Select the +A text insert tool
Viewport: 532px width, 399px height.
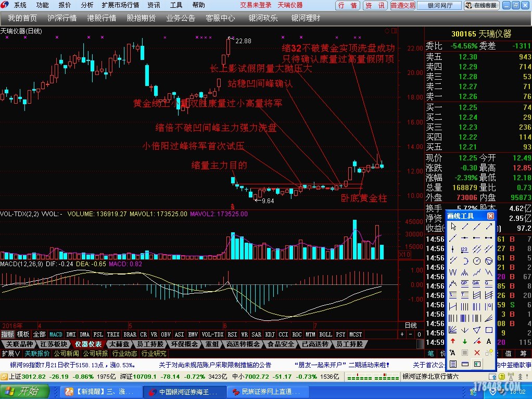452,353
